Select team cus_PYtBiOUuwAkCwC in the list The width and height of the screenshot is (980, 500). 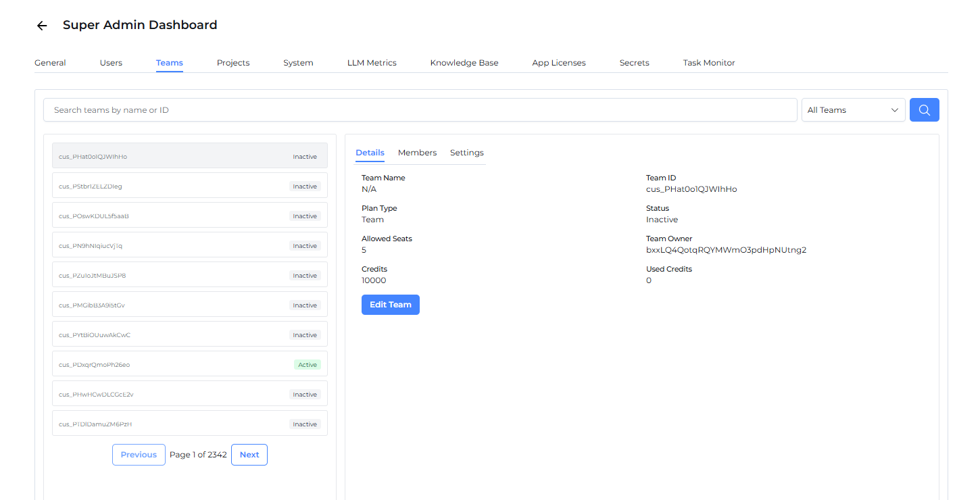click(x=190, y=334)
